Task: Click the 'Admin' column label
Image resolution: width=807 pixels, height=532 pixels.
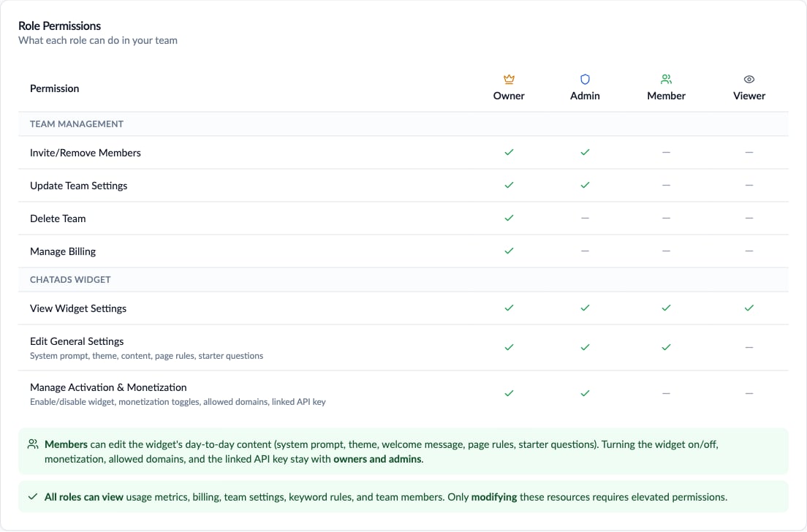Action: (585, 96)
